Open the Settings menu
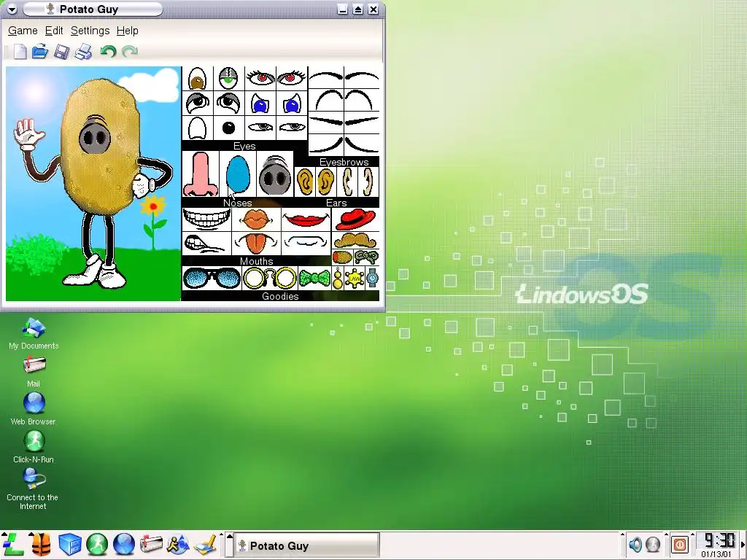 point(90,31)
